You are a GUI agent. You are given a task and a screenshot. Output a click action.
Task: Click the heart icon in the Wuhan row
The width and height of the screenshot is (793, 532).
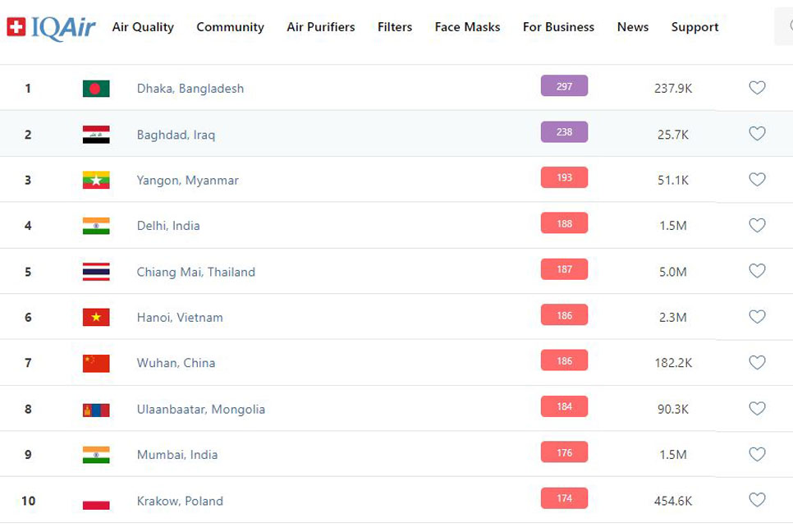[x=757, y=362]
